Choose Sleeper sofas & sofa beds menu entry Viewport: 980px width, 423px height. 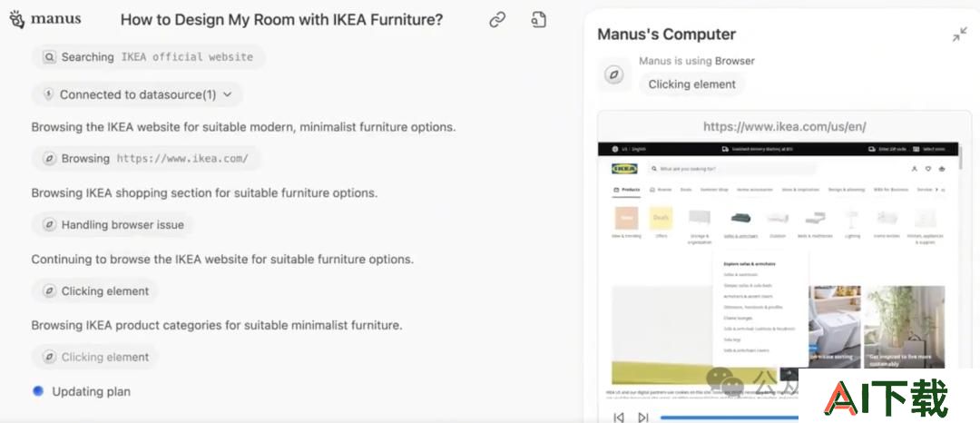click(x=748, y=286)
